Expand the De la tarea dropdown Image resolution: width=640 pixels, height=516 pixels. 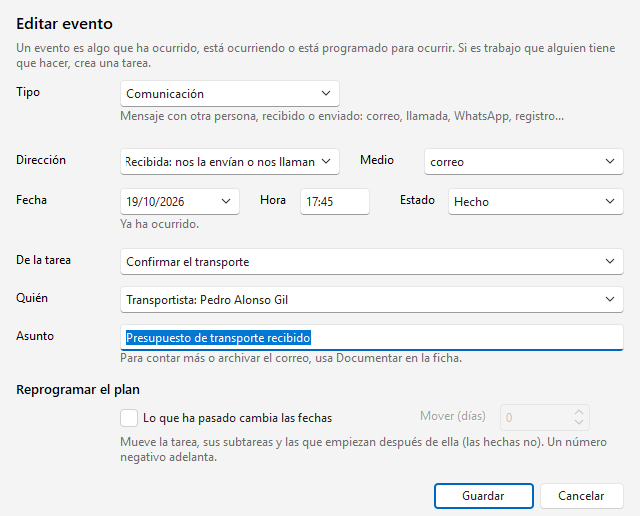(x=371, y=261)
